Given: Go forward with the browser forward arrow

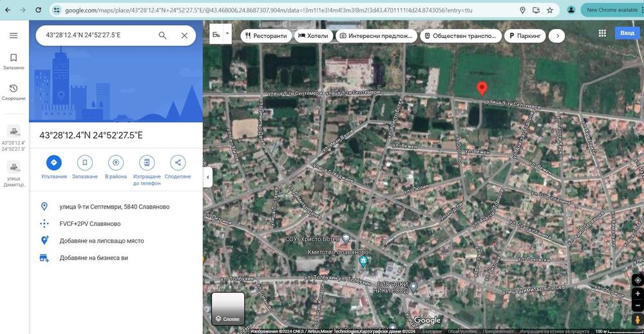Looking at the screenshot, I should point(23,10).
